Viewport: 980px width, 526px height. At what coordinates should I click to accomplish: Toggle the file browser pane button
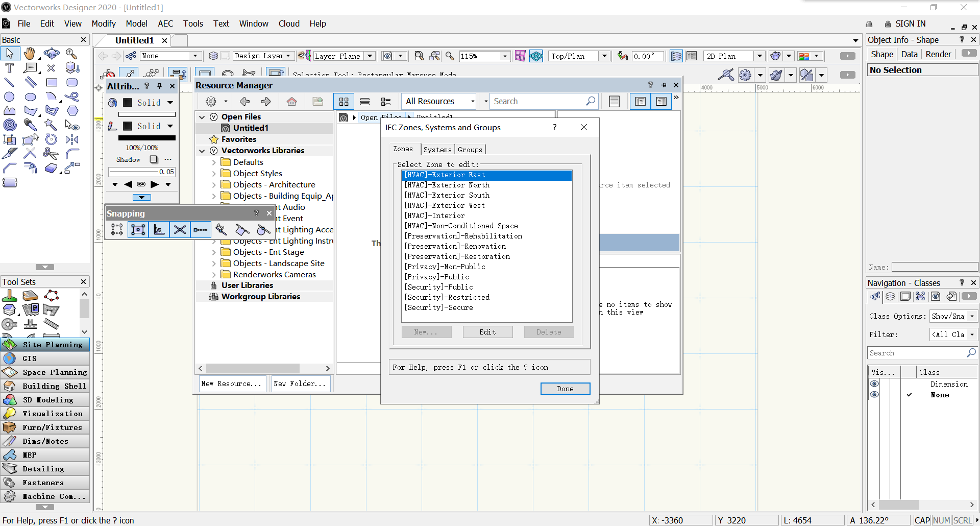[640, 102]
